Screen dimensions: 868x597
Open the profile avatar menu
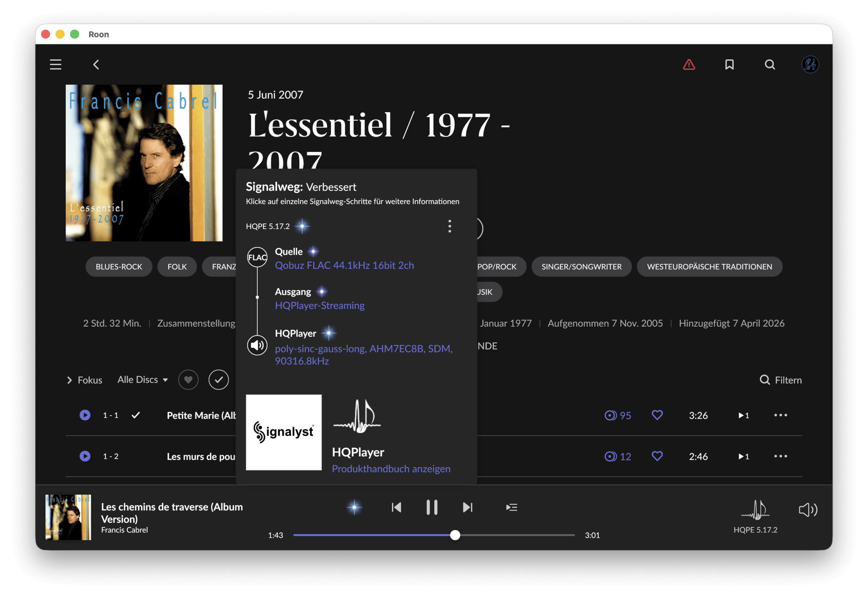810,65
